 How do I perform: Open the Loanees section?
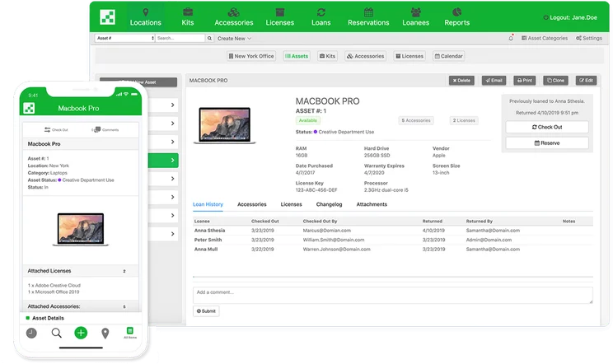point(415,17)
